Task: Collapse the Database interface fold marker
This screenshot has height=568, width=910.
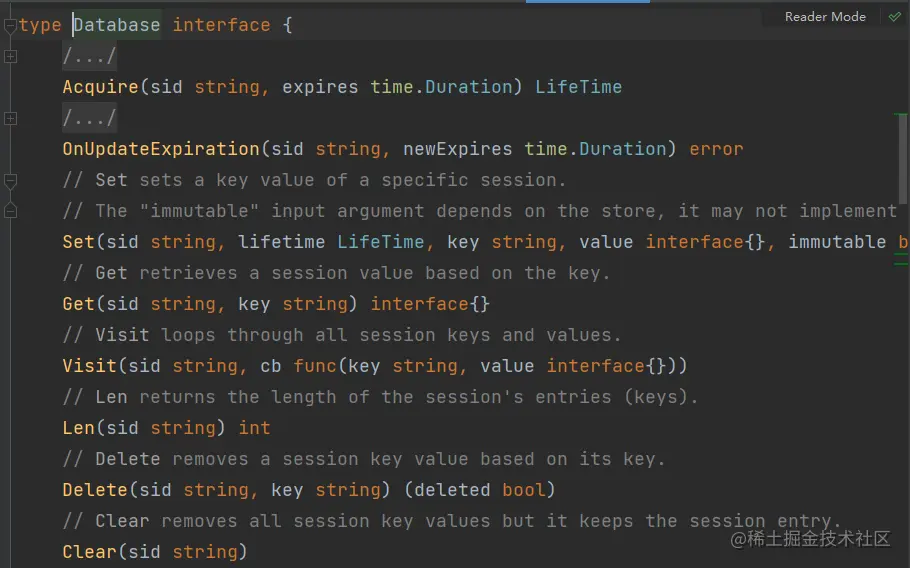Action: [x=10, y=26]
